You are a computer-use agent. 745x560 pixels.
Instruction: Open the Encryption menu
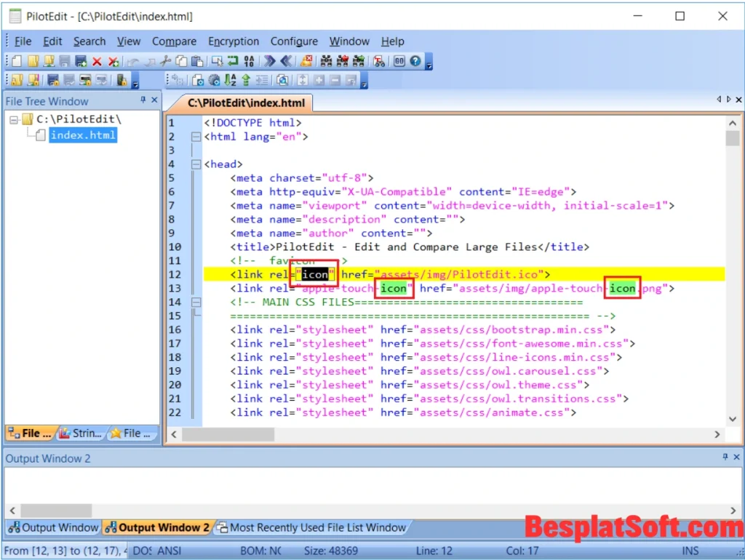click(x=233, y=41)
